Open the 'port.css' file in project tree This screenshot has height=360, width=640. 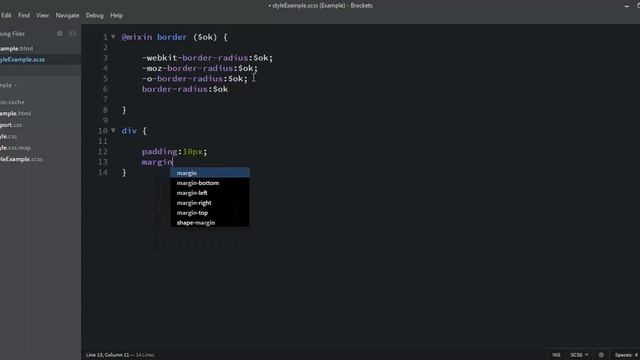(11, 125)
